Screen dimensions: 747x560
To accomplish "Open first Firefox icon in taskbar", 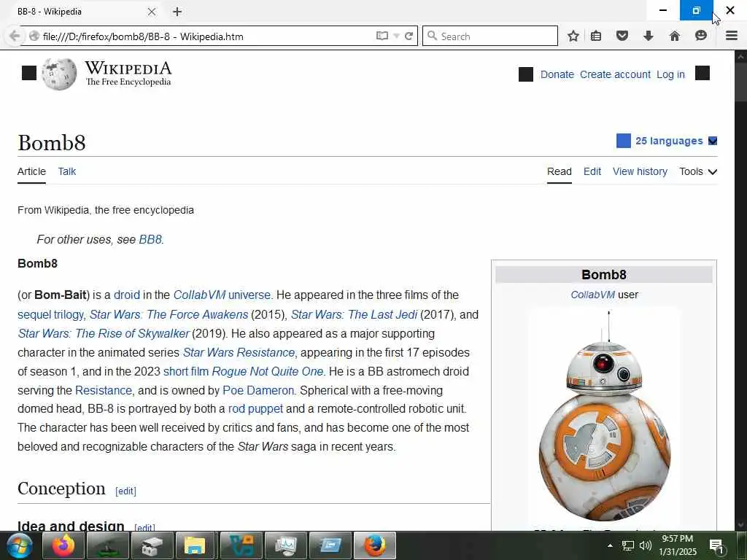I will 63,545.
